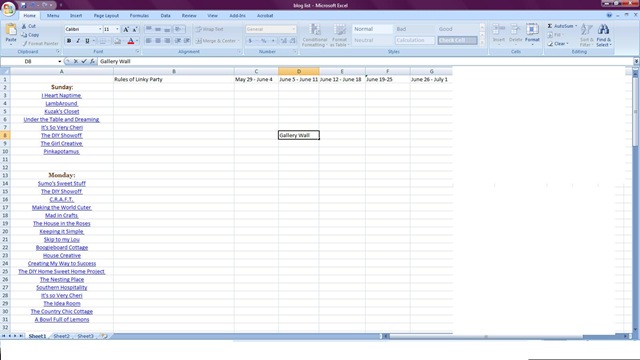Click the Sort & Filter icon

(587, 30)
